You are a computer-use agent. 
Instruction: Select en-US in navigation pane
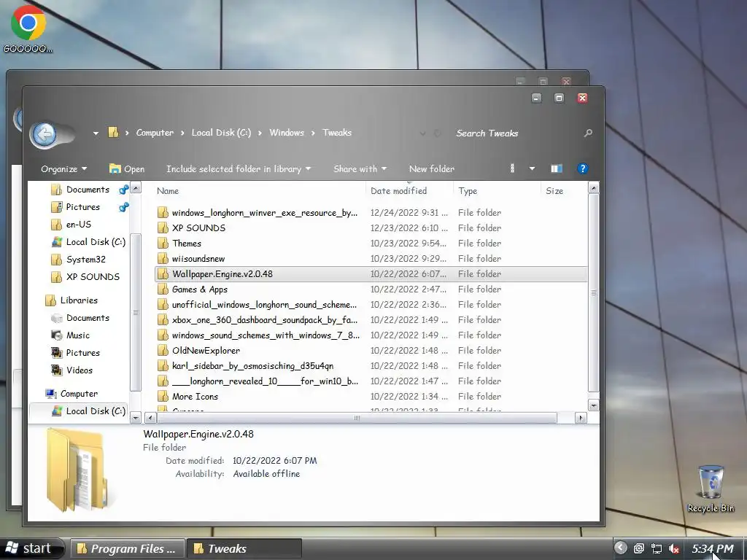point(78,225)
